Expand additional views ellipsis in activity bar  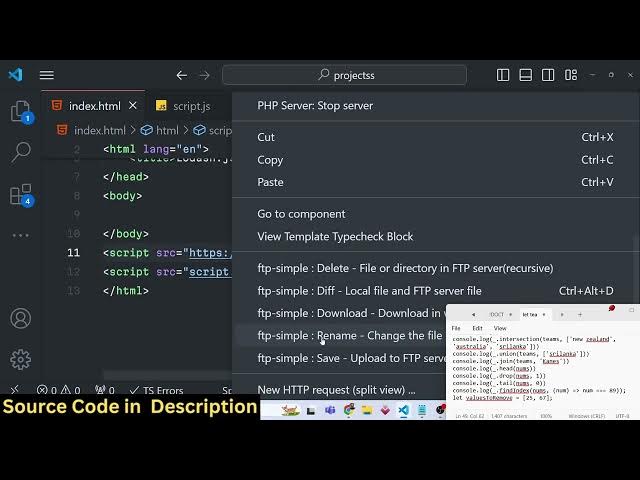point(20,236)
